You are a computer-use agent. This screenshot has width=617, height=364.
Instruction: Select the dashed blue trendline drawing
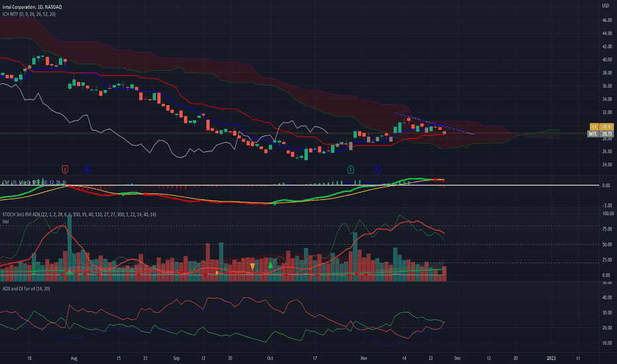[x=435, y=124]
